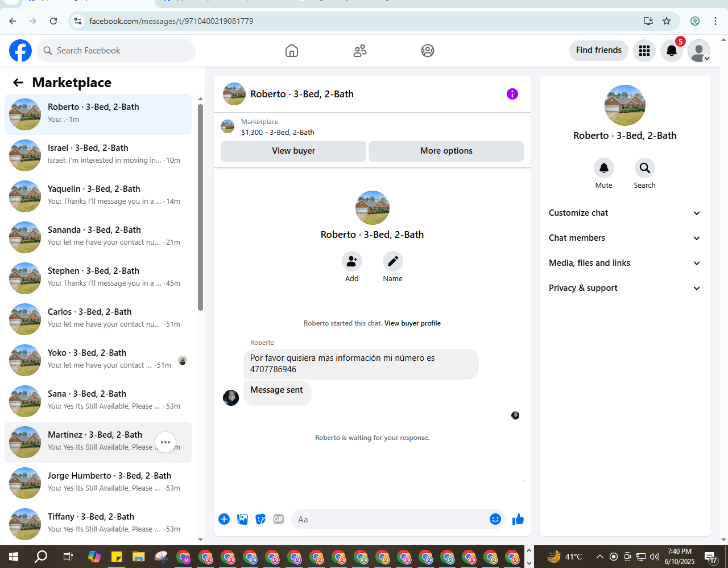
Task: Click the browser reload icon
Action: click(x=53, y=21)
